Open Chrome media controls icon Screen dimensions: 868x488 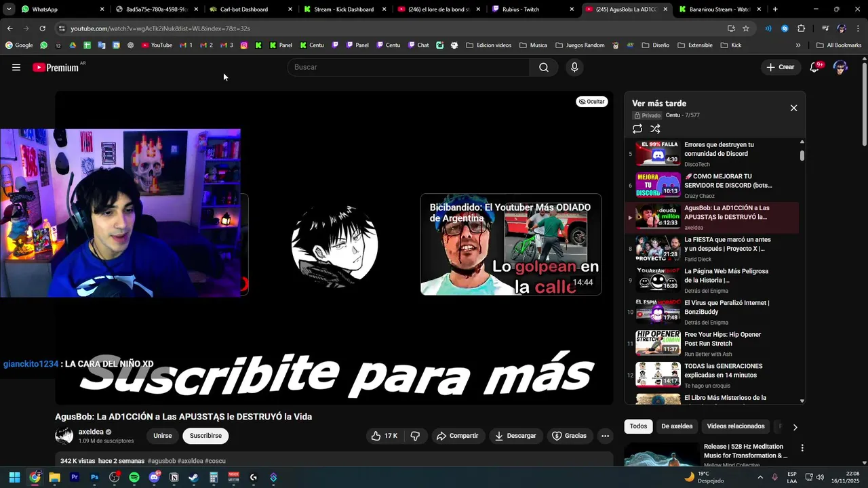coord(825,28)
